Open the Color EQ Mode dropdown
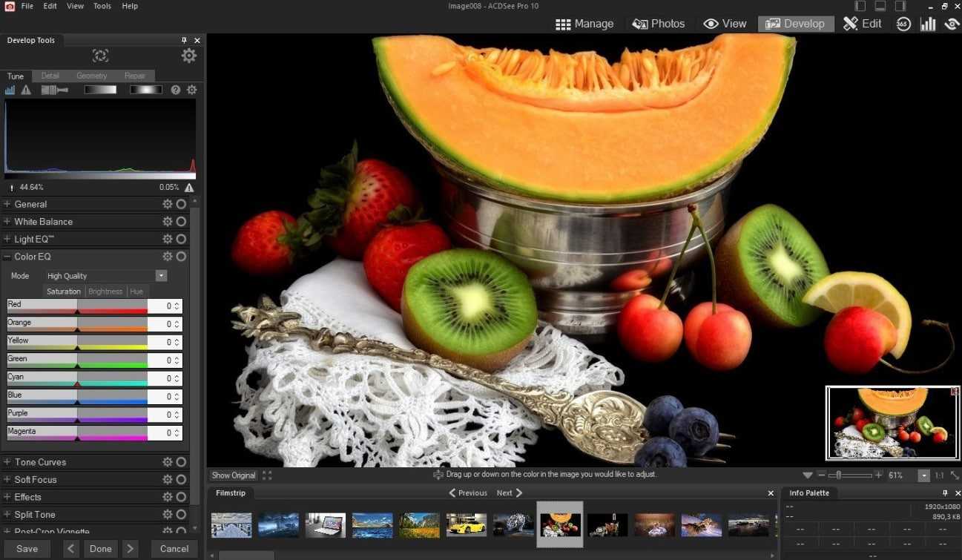962x560 pixels. [x=161, y=276]
